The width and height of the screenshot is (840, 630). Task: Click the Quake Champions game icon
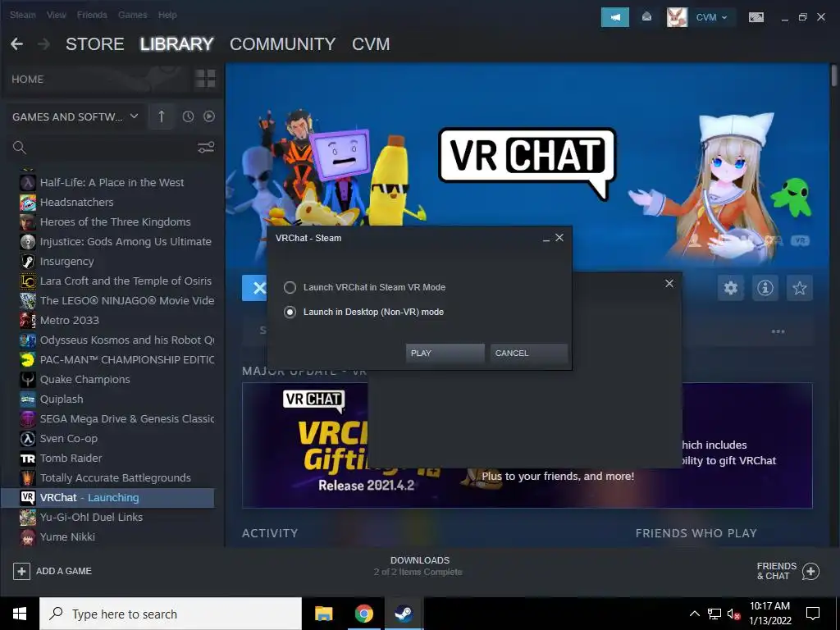coord(27,379)
